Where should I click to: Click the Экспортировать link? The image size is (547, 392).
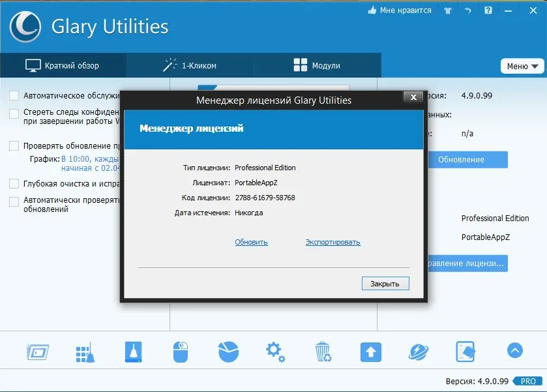pos(333,242)
